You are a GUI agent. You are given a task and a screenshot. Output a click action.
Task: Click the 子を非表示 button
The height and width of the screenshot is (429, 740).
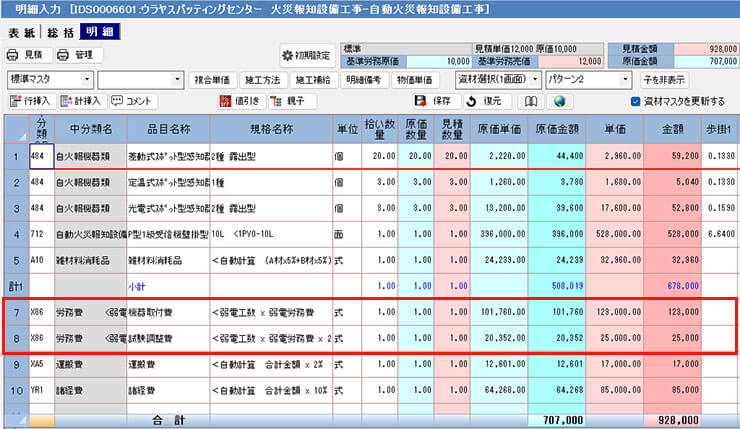pos(664,79)
